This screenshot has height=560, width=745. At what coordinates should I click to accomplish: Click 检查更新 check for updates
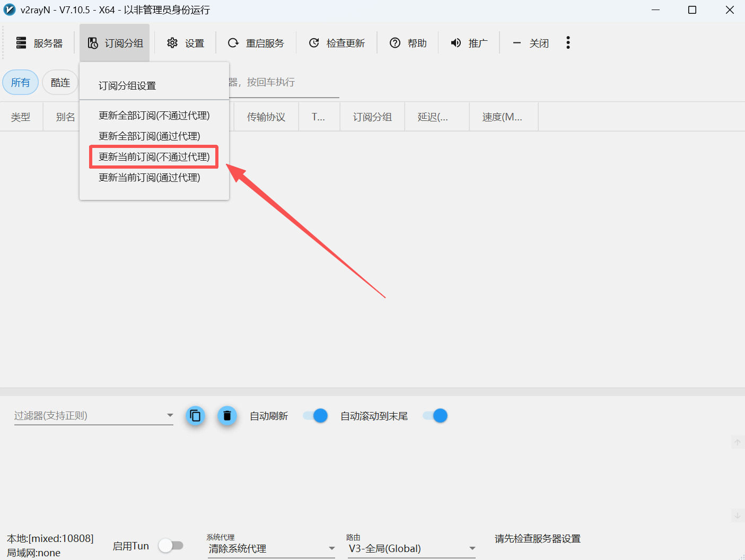pyautogui.click(x=337, y=43)
